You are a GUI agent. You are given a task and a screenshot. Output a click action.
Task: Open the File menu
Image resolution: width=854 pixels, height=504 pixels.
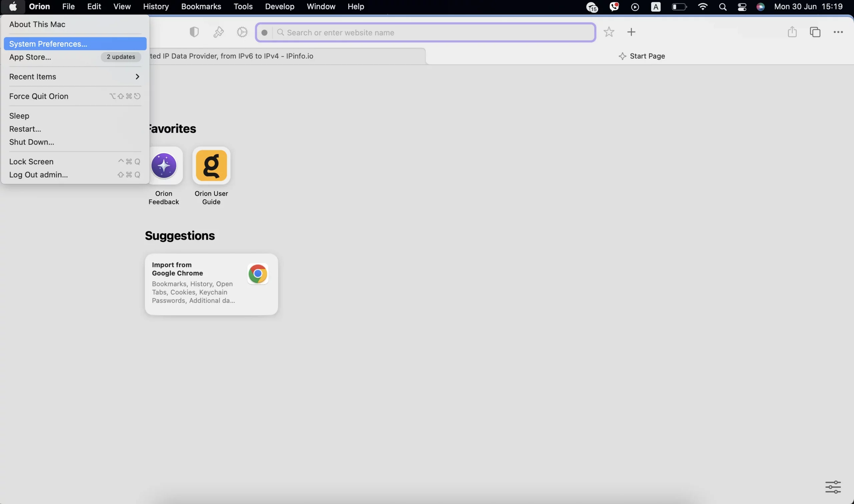coord(68,6)
